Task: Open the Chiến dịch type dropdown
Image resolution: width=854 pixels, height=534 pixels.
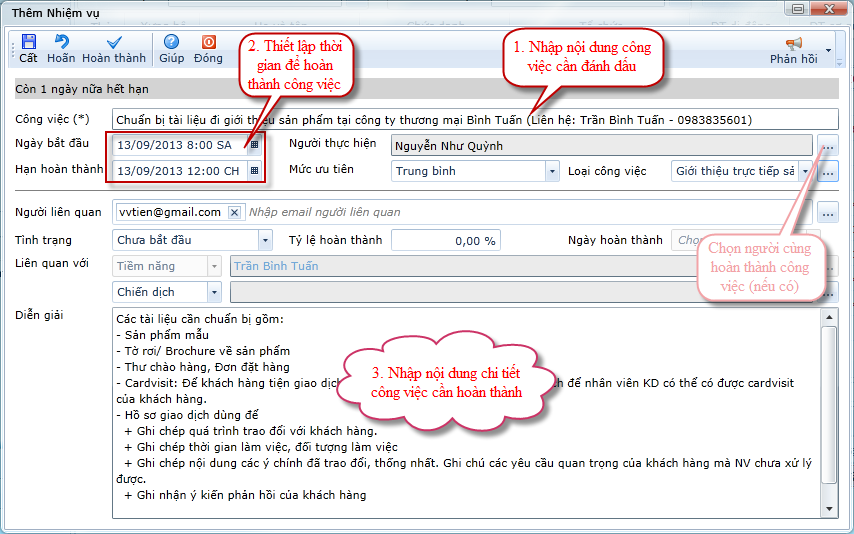Action: (x=214, y=292)
